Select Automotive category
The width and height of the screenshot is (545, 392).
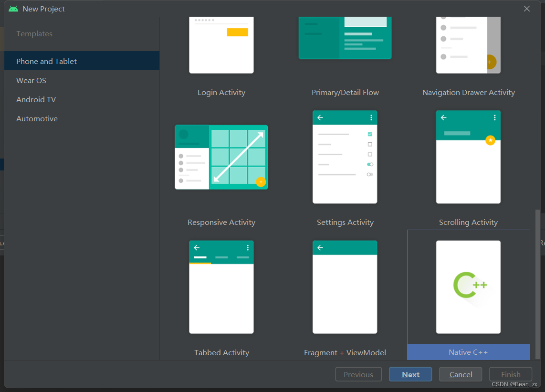pos(82,118)
